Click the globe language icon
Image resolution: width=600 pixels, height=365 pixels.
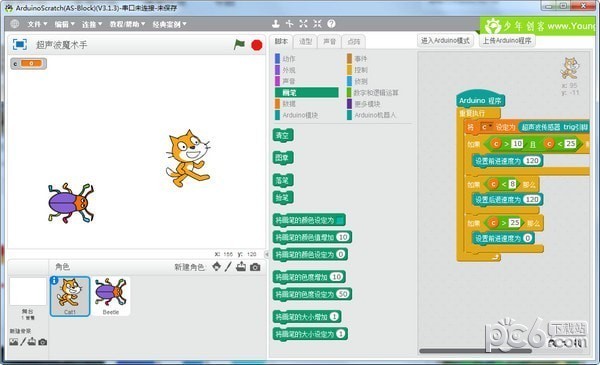[x=15, y=24]
